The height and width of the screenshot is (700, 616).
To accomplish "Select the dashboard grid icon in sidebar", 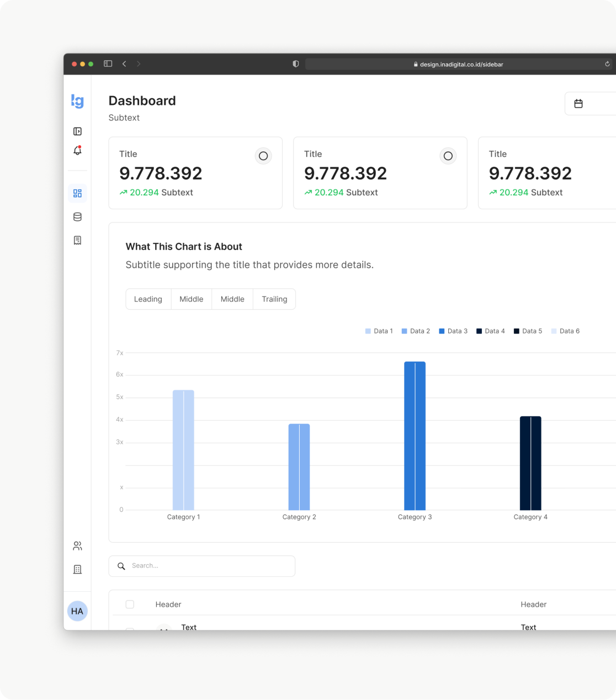I will pos(77,193).
